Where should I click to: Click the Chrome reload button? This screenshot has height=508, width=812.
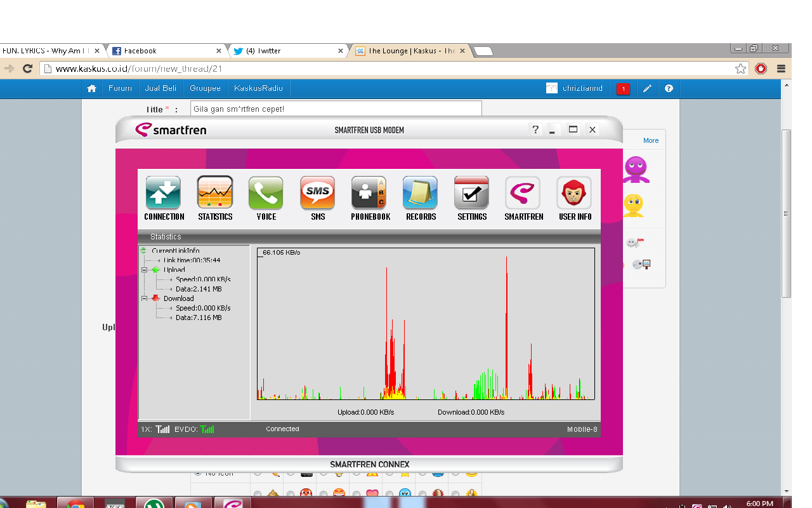coord(27,69)
